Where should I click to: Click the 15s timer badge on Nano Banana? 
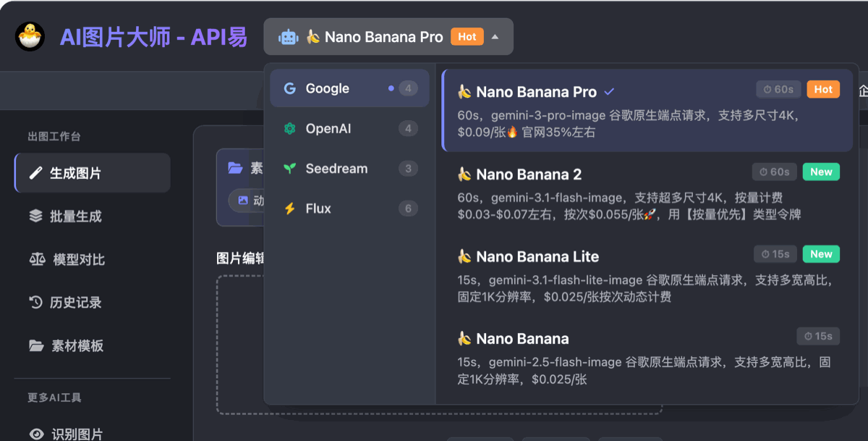click(x=818, y=336)
